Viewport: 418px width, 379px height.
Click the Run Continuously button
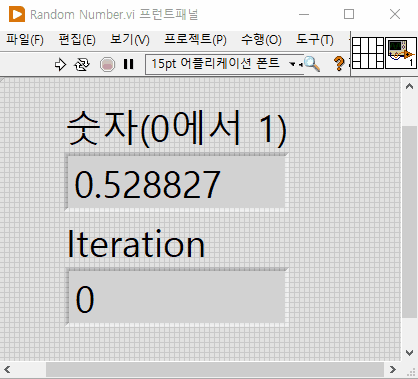click(x=82, y=64)
